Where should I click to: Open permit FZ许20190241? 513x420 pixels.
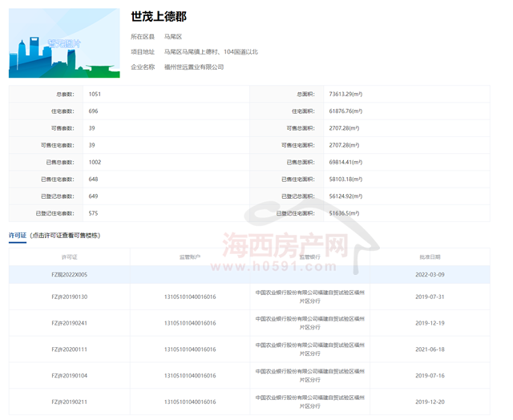pos(70,323)
